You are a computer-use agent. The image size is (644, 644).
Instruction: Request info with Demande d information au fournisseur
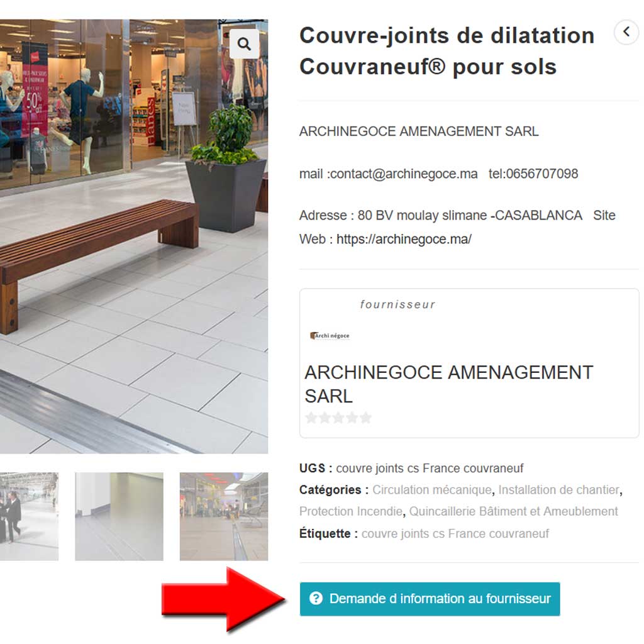430,599
